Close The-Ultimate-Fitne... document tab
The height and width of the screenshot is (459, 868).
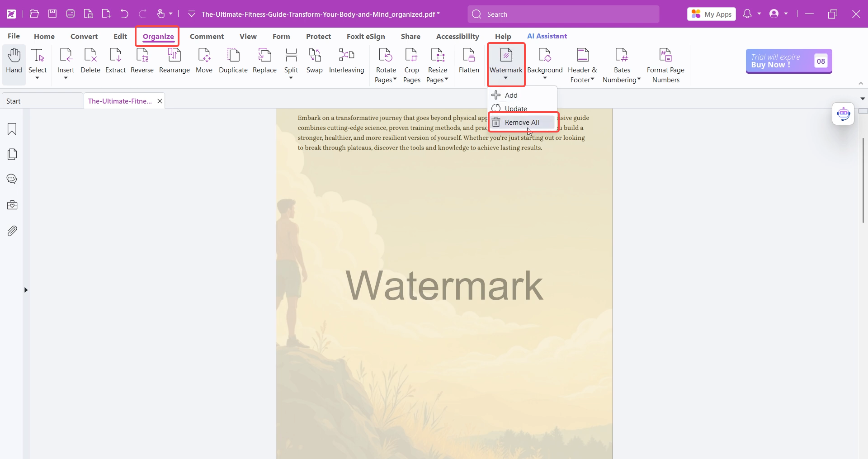tap(160, 101)
